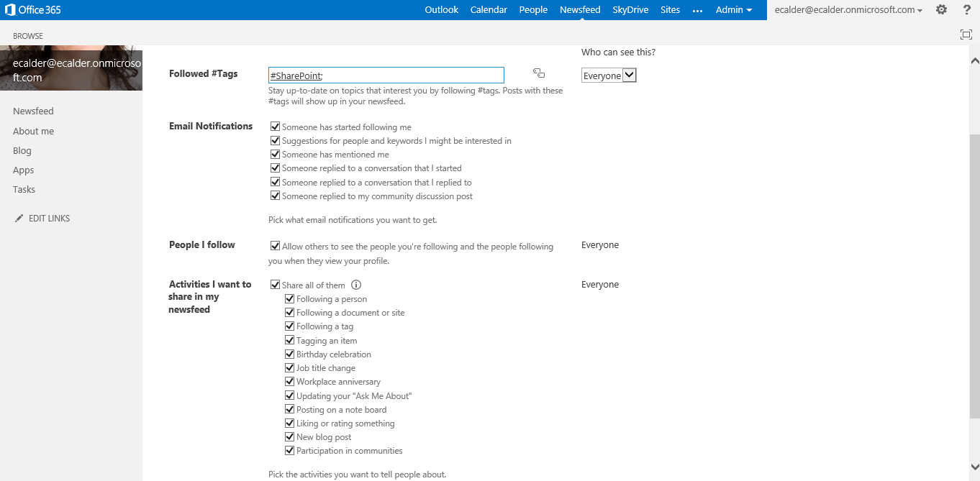Toggle New blog post checkbox
Screen dimensions: 980x481
pyautogui.click(x=290, y=436)
